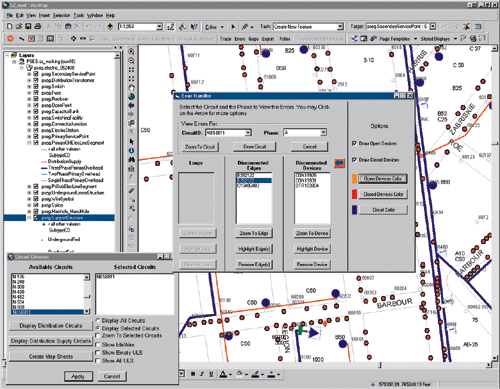Screen dimensions: 500x389
Task: Toggle Draw Open Devices checkbox
Action: coord(354,143)
